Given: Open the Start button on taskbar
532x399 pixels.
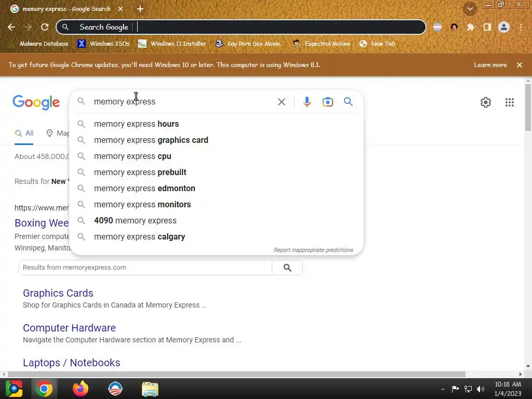Looking at the screenshot, I should 14,389.
